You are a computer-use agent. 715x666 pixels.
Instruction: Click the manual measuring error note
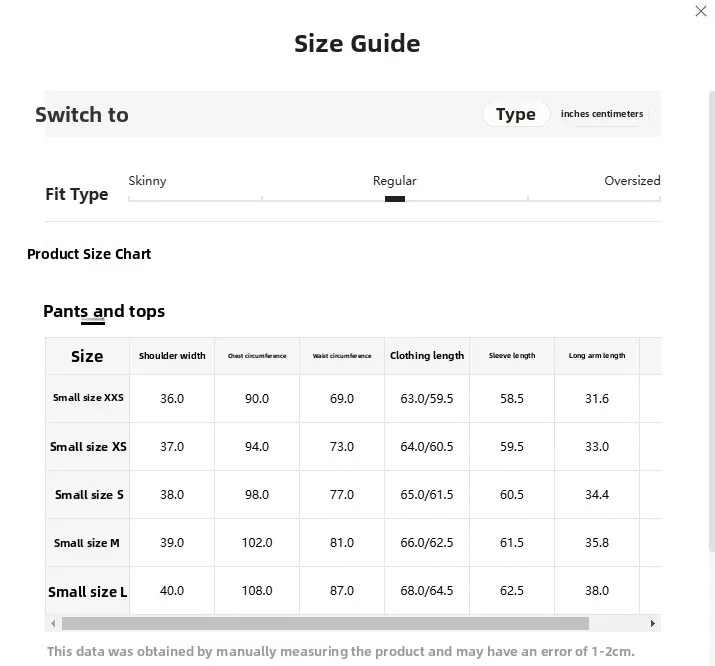click(341, 651)
